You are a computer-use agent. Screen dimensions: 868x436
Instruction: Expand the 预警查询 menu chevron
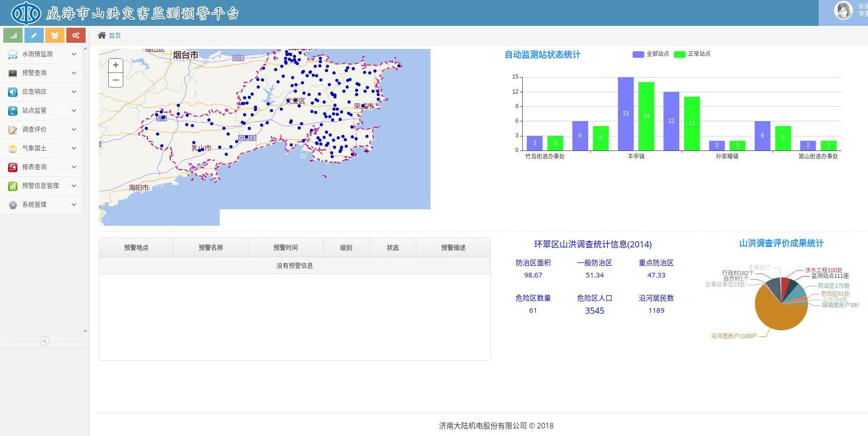(74, 73)
